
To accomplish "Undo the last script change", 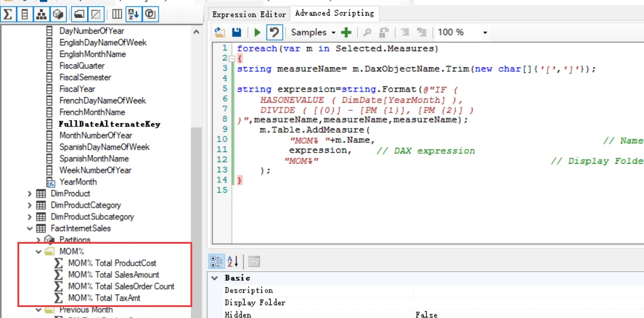I will pos(274,32).
